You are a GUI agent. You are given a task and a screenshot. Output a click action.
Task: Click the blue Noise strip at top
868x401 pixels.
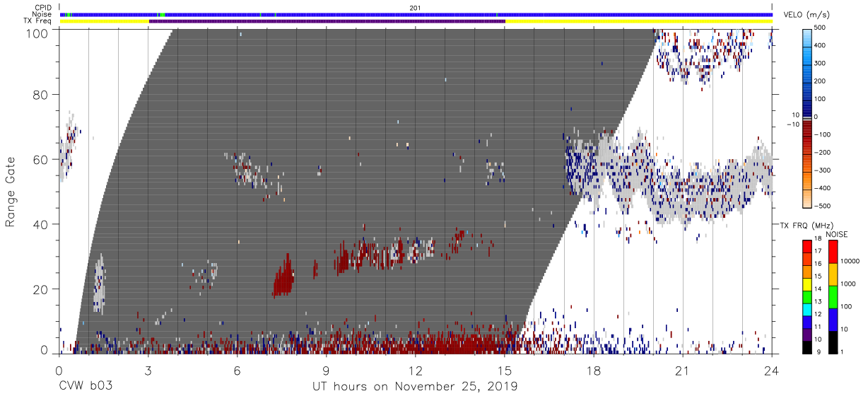(x=416, y=14)
